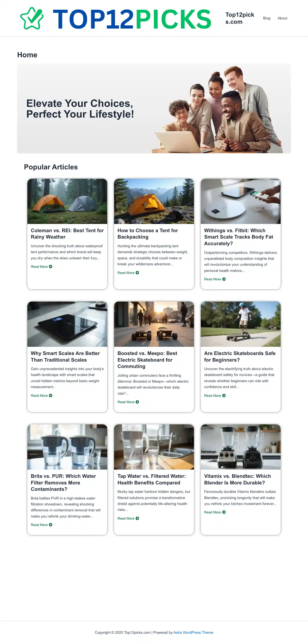Image resolution: width=308 pixels, height=644 pixels.
Task: Click the hero banner with people at laptop
Action: click(x=154, y=108)
